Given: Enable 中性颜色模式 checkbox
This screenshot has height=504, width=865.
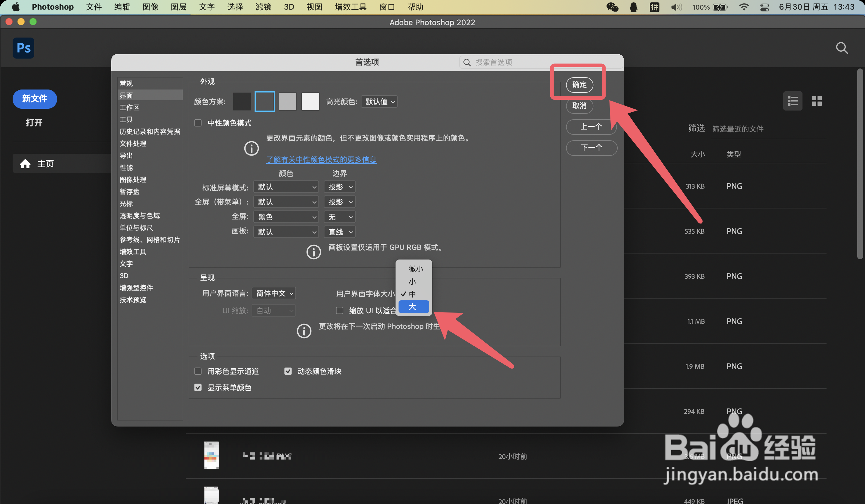Looking at the screenshot, I should pyautogui.click(x=198, y=123).
